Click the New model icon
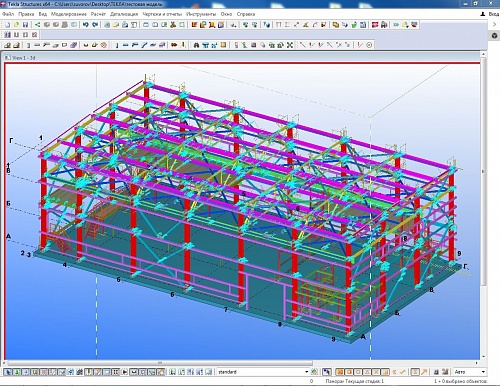Screen dimensions: 500x386 coord(7,25)
